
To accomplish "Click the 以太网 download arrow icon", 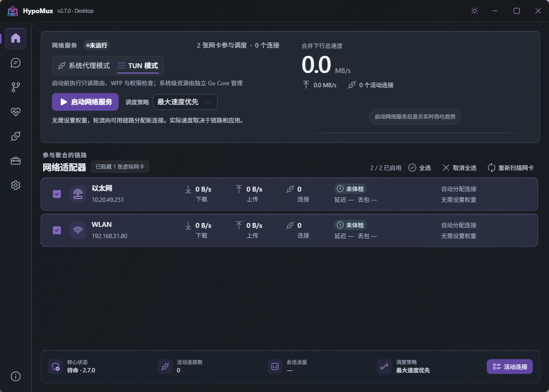I will click(188, 189).
